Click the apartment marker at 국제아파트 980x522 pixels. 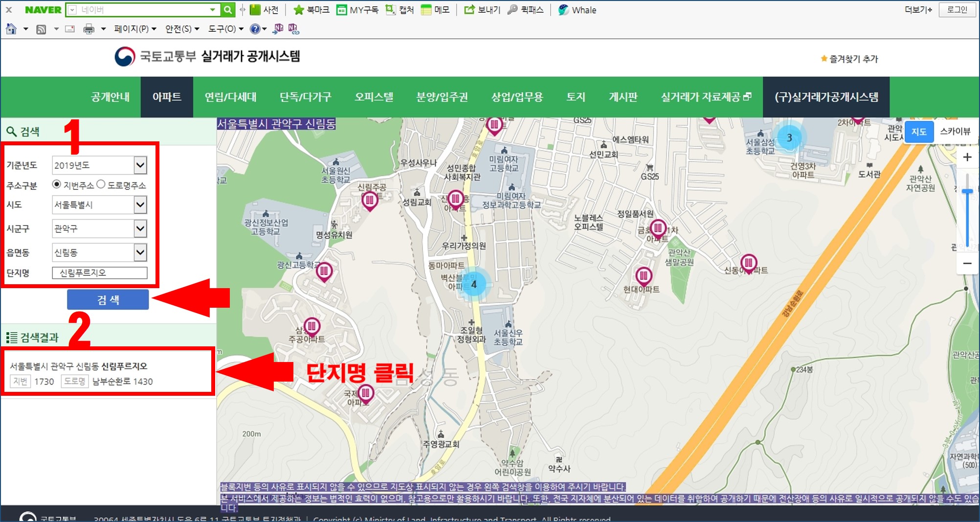coord(366,394)
